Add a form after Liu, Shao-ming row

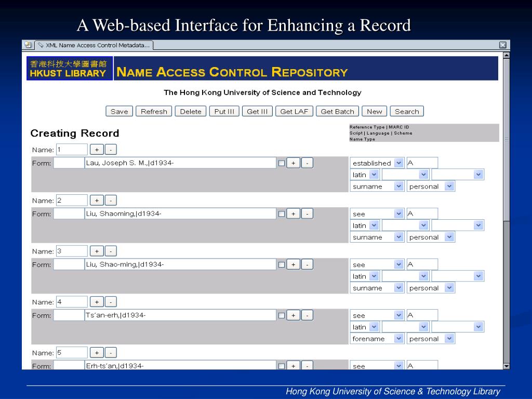click(293, 264)
